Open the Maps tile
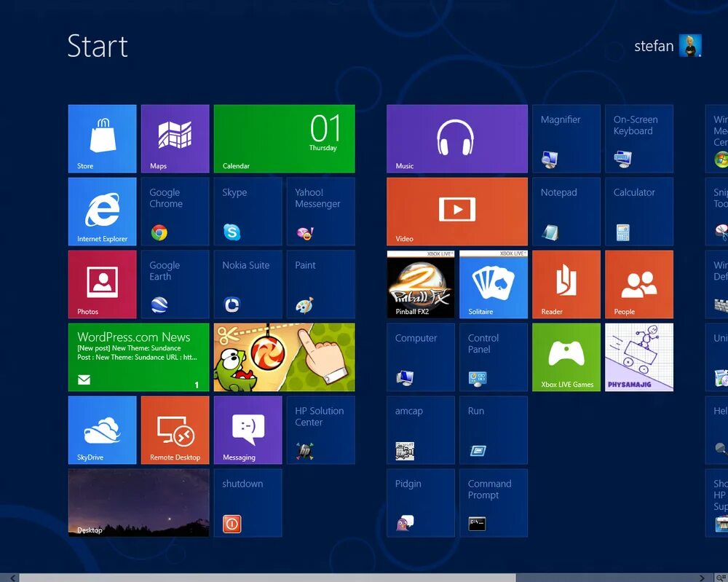 (x=175, y=138)
